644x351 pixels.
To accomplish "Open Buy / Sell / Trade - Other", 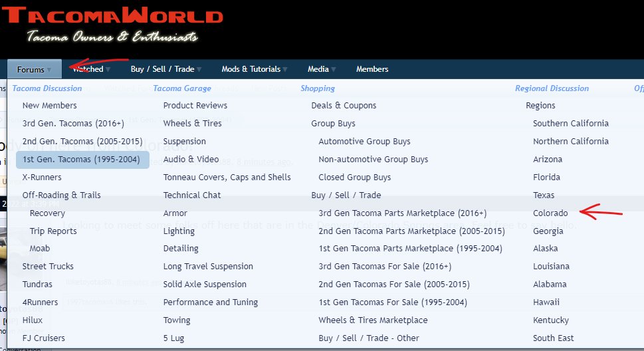I will click(368, 338).
